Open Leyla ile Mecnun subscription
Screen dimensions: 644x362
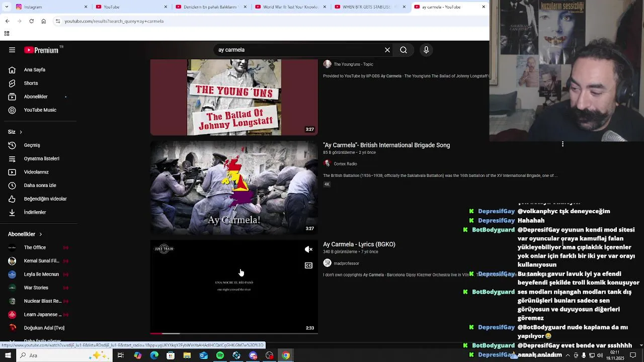[x=38, y=275]
